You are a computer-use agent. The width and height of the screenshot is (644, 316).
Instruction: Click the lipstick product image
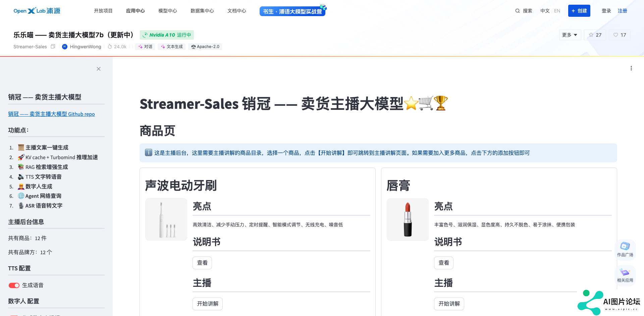408,219
